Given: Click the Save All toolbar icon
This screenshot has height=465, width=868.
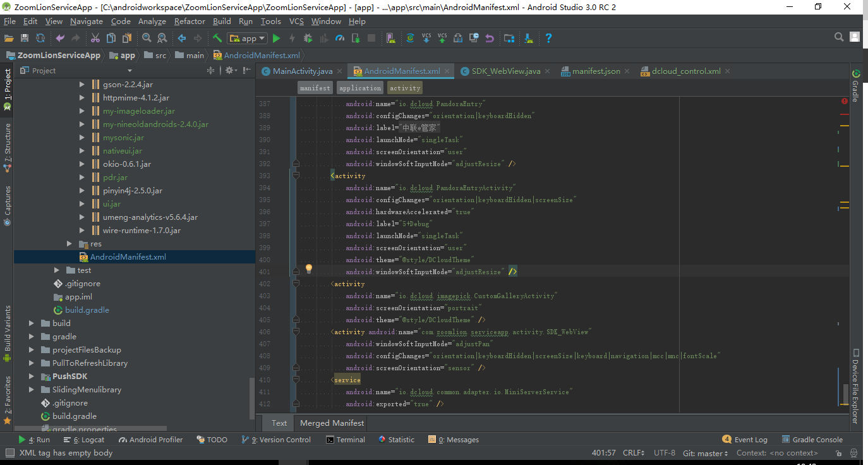Looking at the screenshot, I should click(25, 39).
